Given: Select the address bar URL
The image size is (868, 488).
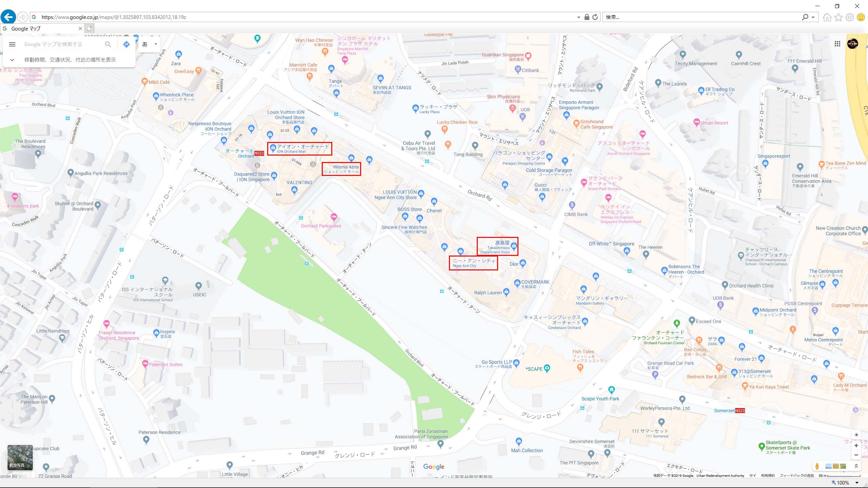Looking at the screenshot, I should pos(114,17).
